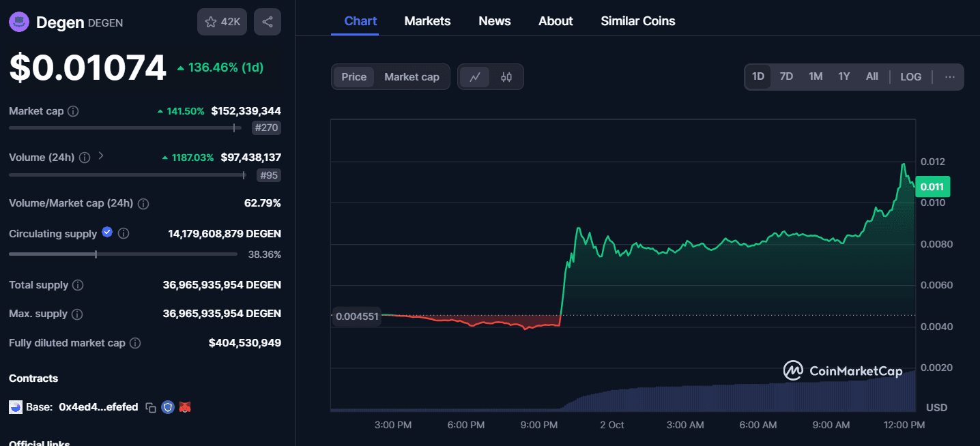The image size is (980, 446).
Task: Switch to candlestick chart icon
Action: (506, 77)
